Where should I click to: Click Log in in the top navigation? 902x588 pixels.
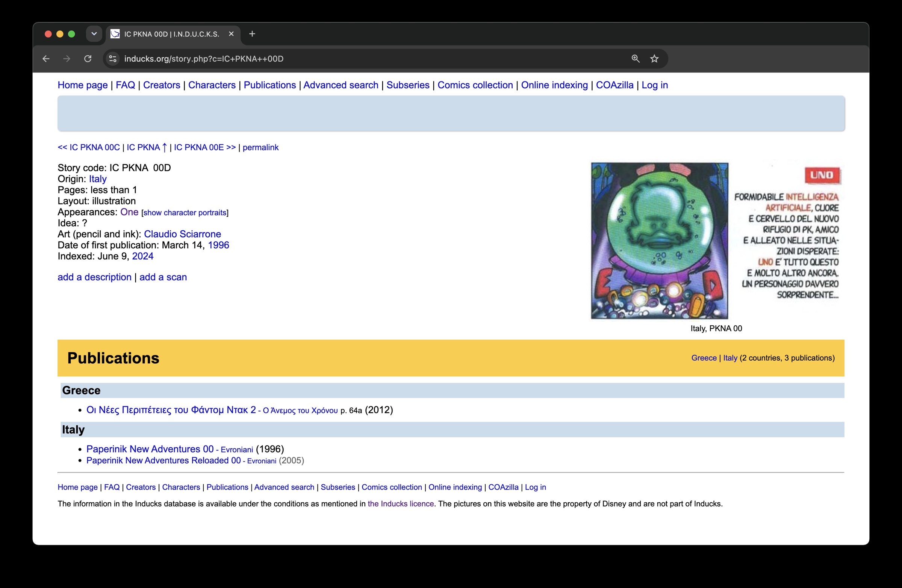pyautogui.click(x=655, y=85)
